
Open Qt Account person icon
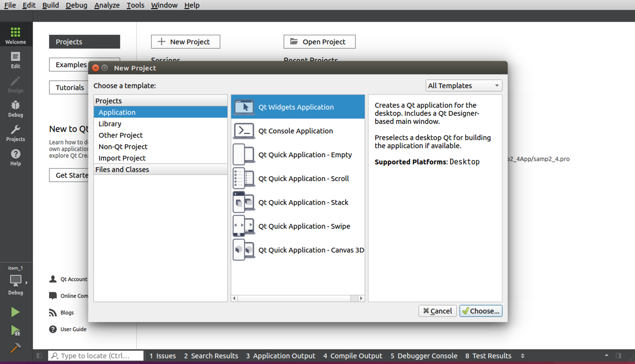pyautogui.click(x=53, y=279)
